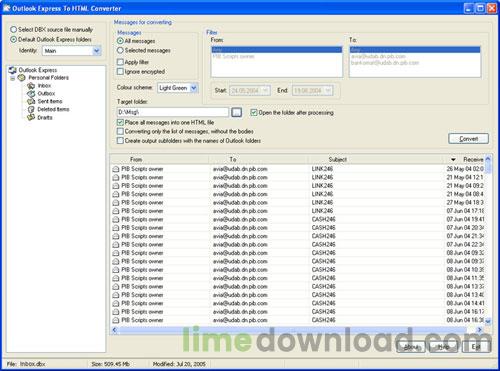Select the Outbox folder icon
This screenshot has height=371, width=500.
[x=31, y=94]
